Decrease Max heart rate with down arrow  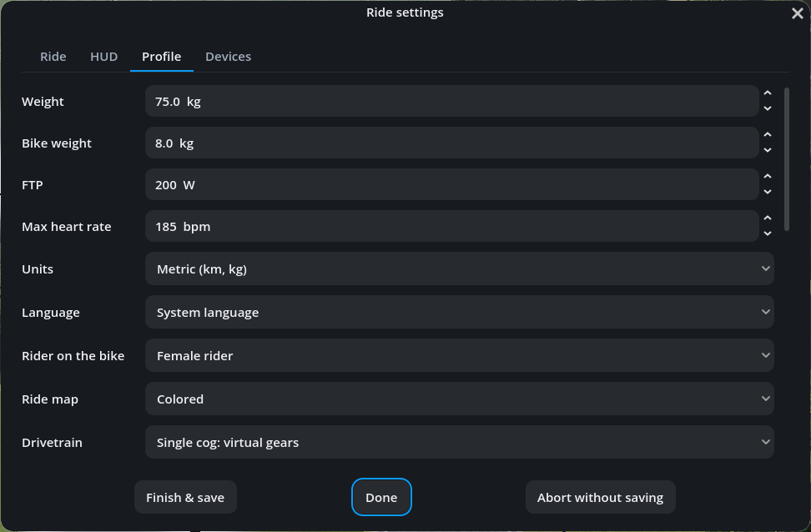[x=768, y=233]
